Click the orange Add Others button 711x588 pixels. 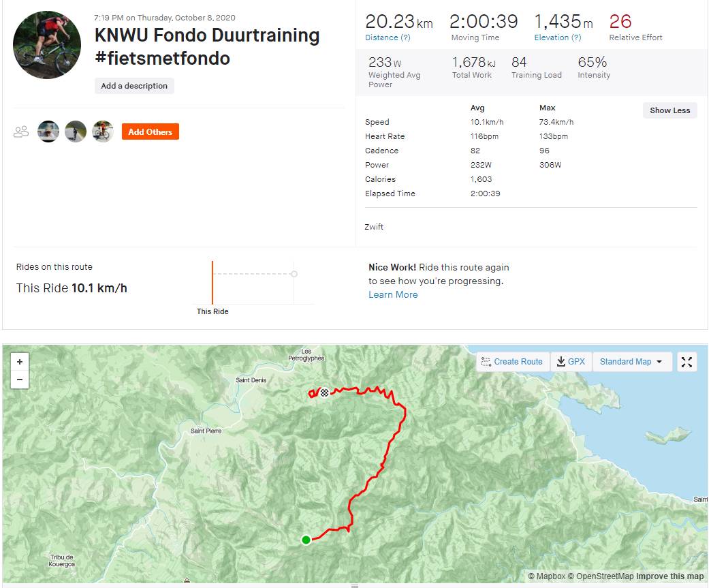click(150, 131)
